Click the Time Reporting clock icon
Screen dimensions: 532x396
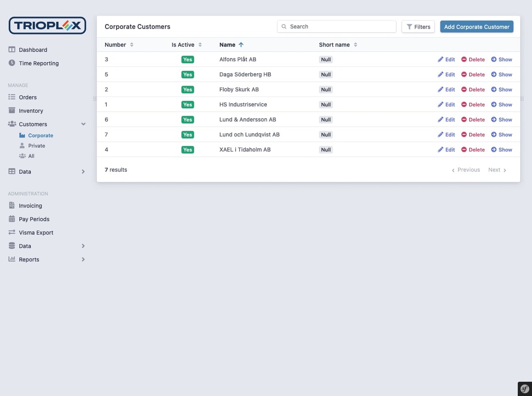click(x=12, y=63)
